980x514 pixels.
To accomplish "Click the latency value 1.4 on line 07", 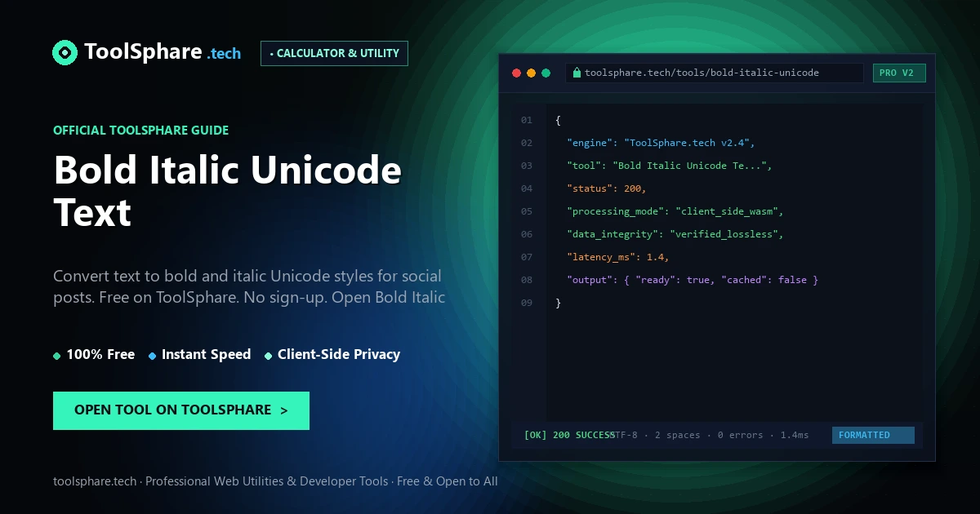I will pos(655,257).
